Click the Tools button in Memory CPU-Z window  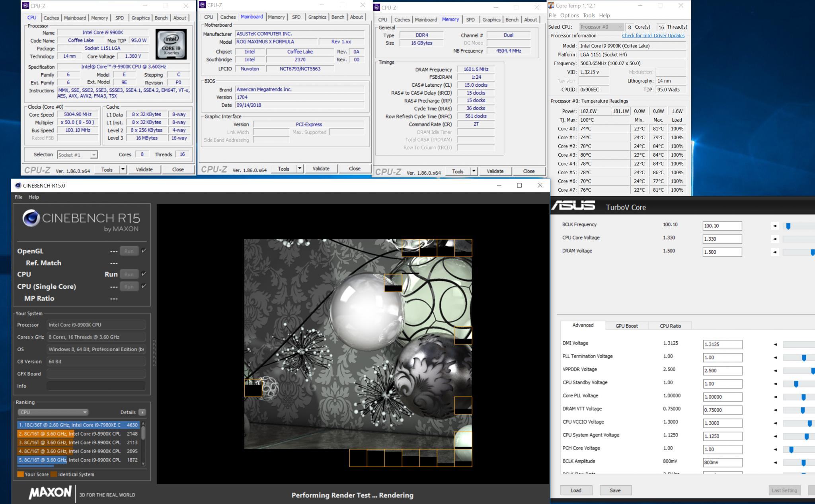(x=458, y=171)
